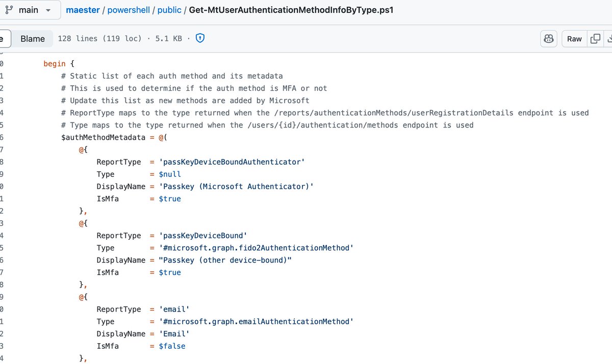Open the maester repository breadcrumb link
Screen dimensions: 612x364
83,10
